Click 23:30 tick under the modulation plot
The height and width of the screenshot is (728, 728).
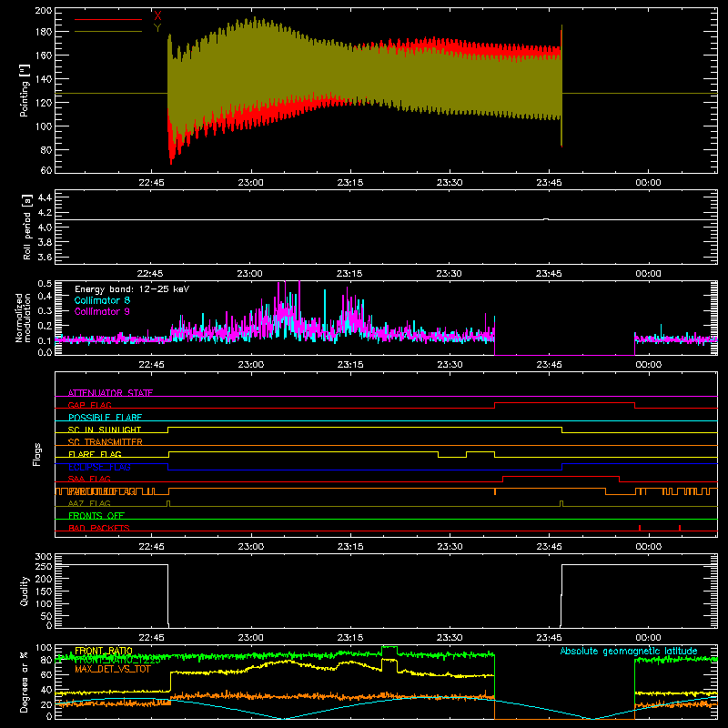(x=450, y=365)
